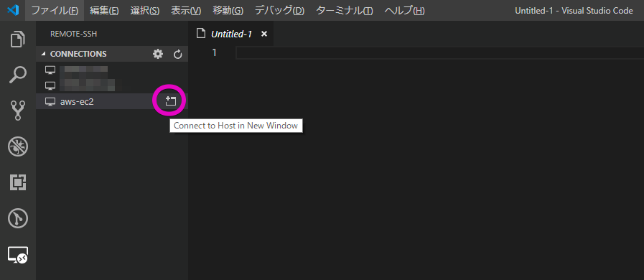Connect aws-ec2 host in new window
Viewport: 644px width, 280px height.
(170, 101)
